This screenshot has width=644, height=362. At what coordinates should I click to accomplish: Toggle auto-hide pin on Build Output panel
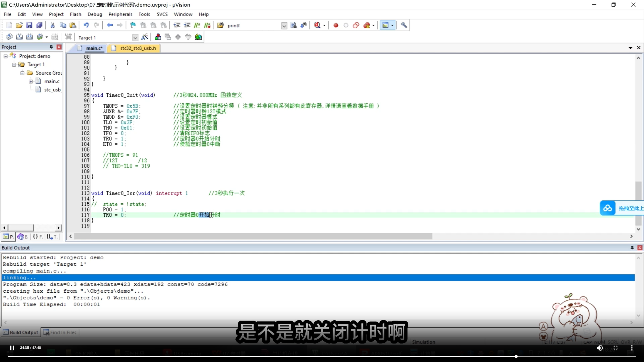(x=632, y=248)
